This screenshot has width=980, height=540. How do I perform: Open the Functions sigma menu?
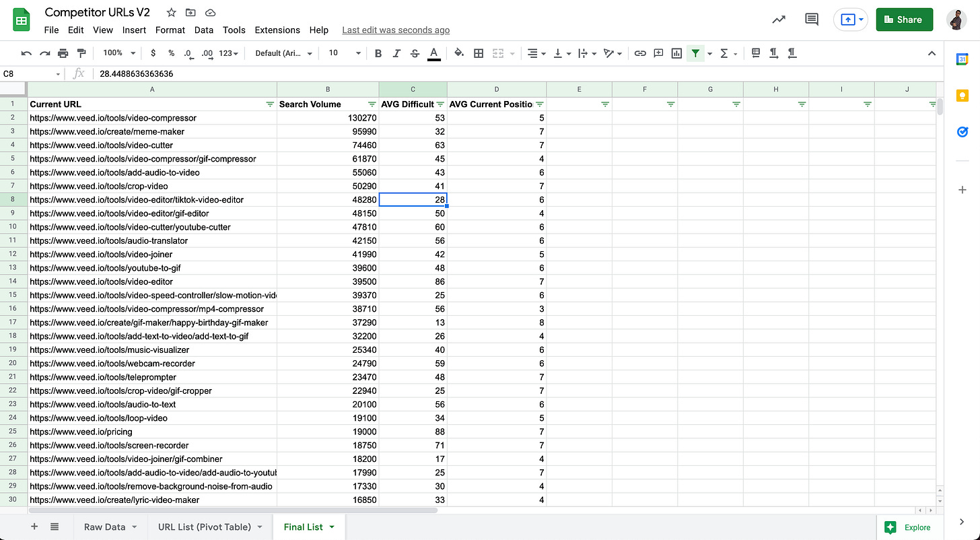click(728, 53)
